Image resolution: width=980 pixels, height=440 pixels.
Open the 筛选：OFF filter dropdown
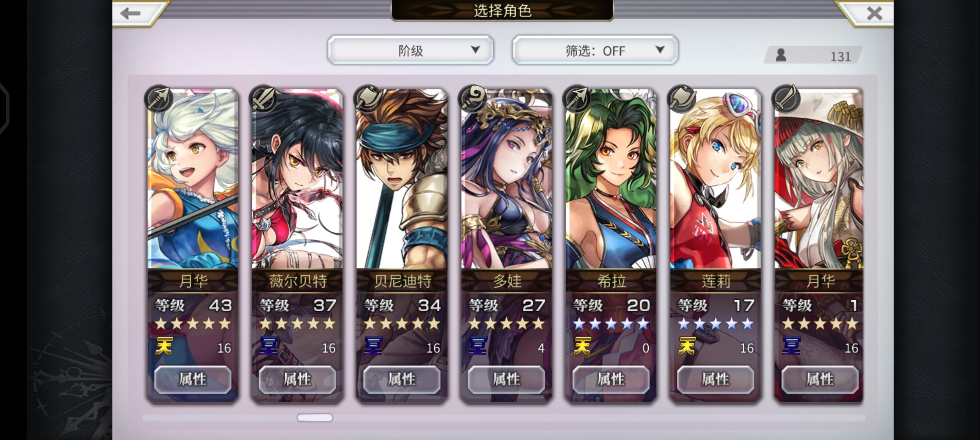(595, 50)
